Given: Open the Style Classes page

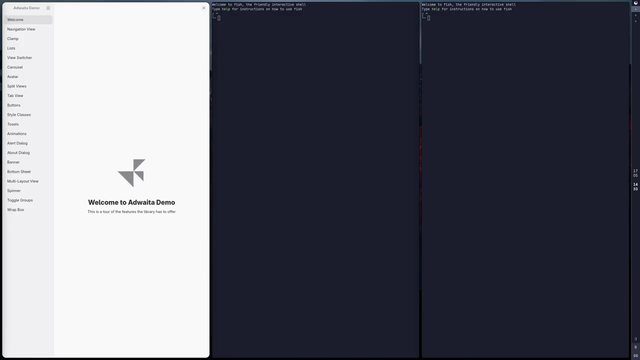Looking at the screenshot, I should (29, 115).
